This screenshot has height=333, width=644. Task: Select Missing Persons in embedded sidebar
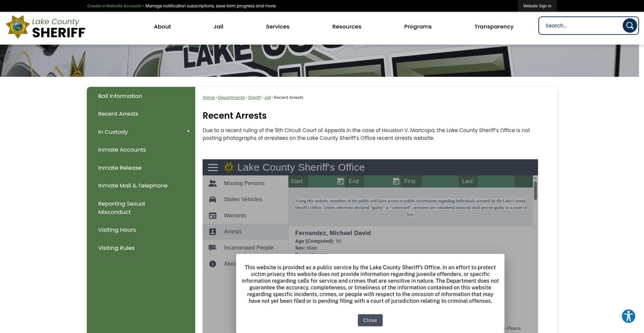[x=245, y=183]
